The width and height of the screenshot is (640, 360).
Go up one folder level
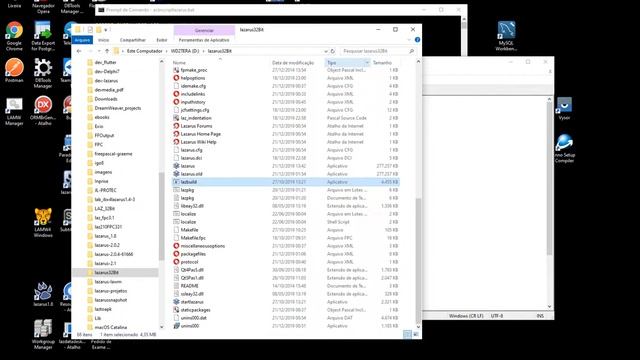pos(107,51)
